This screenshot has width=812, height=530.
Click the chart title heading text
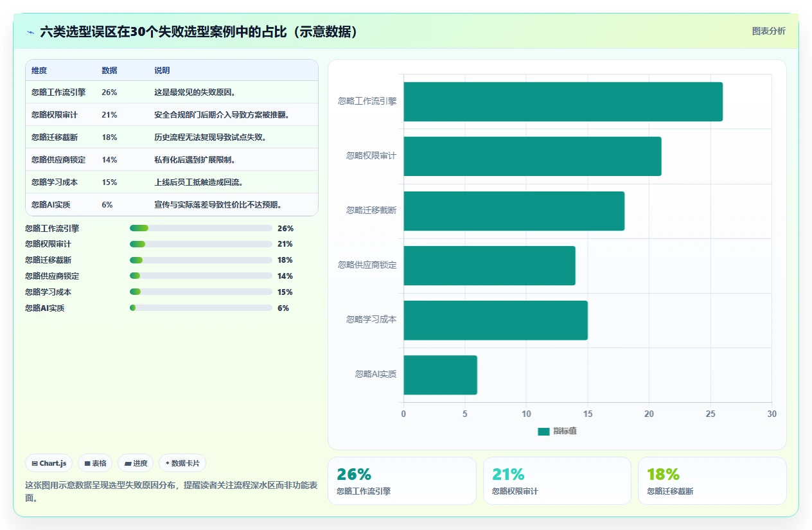pos(199,32)
